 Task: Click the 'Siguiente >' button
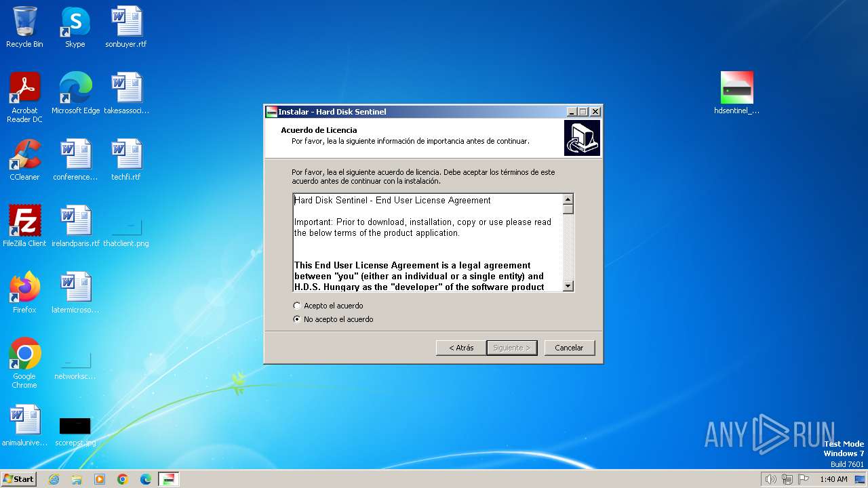pyautogui.click(x=512, y=348)
